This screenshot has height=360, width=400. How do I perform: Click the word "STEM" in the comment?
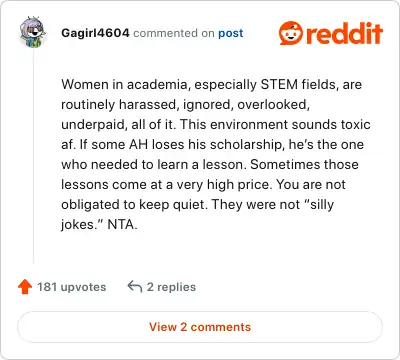point(279,84)
